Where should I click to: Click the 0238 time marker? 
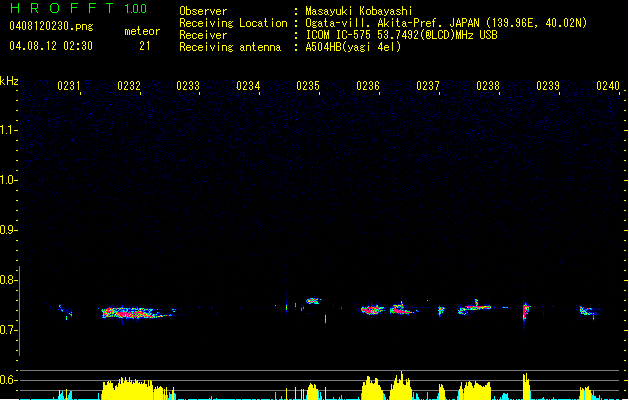point(488,85)
